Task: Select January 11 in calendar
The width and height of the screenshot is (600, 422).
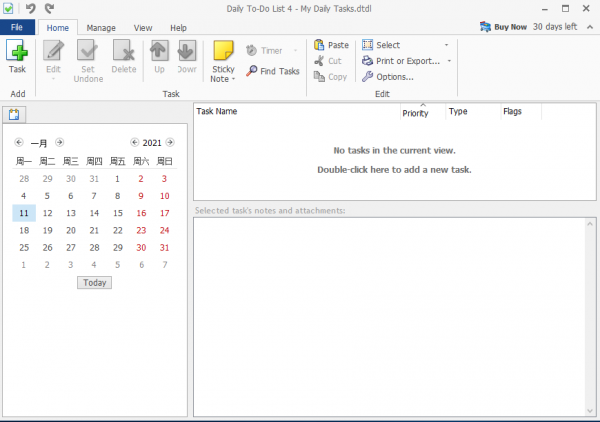Action: [x=24, y=213]
